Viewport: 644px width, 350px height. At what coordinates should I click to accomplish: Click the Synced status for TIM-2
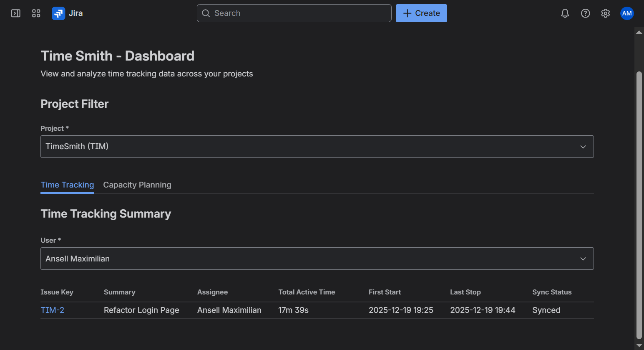pyautogui.click(x=546, y=310)
